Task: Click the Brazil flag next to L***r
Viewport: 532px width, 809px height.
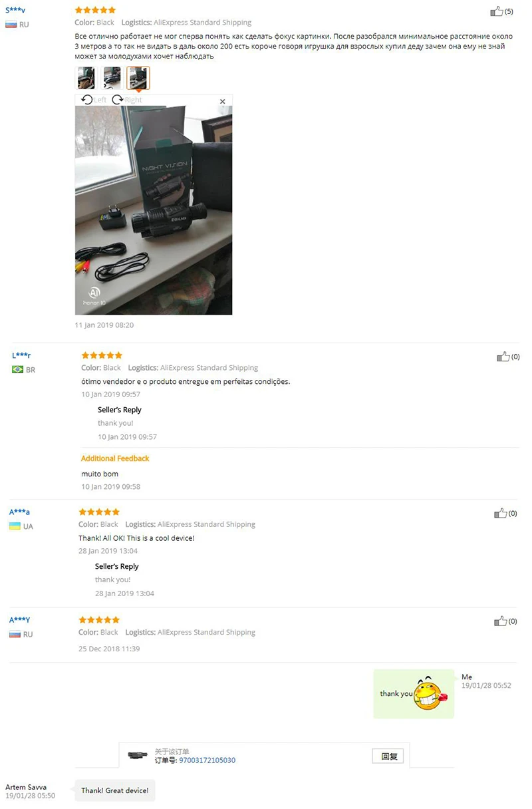Action: (x=18, y=370)
